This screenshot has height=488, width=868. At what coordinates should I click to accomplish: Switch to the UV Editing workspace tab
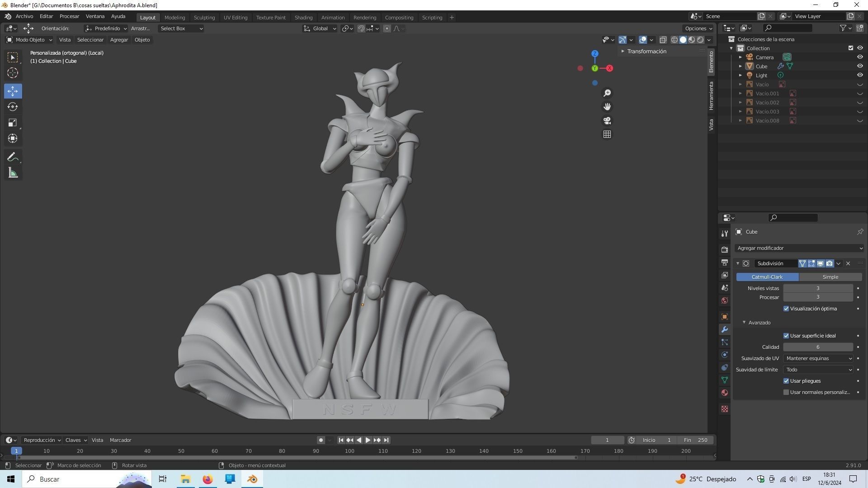236,18
